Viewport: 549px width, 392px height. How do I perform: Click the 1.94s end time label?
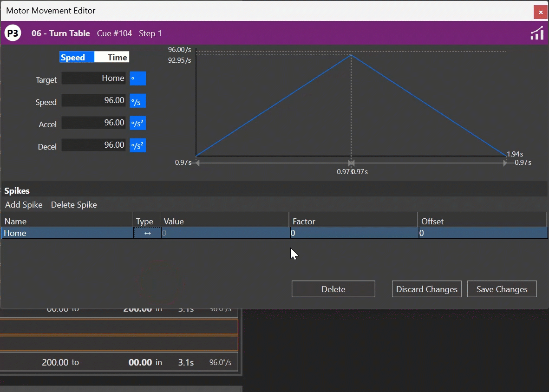515,154
